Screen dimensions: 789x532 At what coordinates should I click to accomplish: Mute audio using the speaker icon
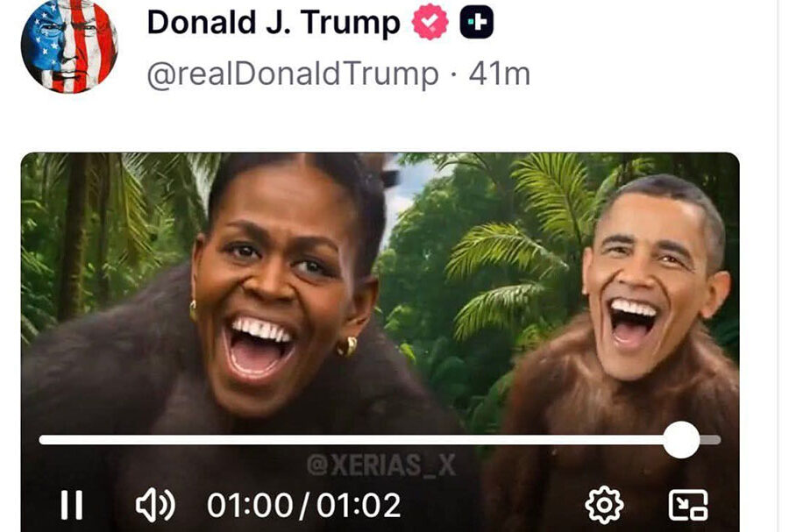[x=155, y=505]
